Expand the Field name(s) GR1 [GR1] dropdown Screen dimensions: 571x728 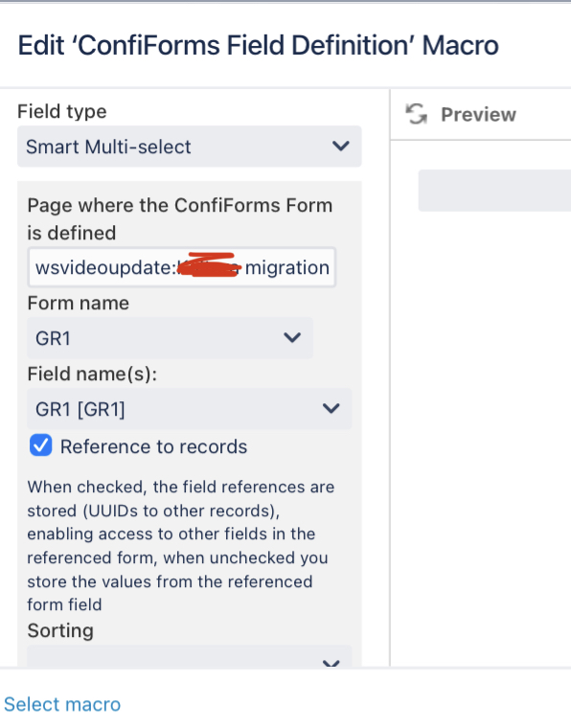point(190,409)
